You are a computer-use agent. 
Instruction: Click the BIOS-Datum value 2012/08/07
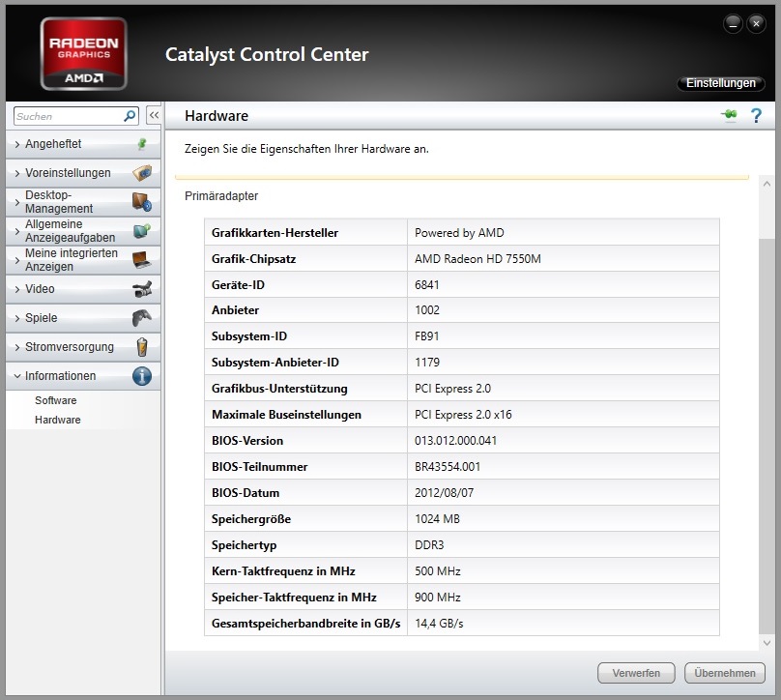point(445,493)
